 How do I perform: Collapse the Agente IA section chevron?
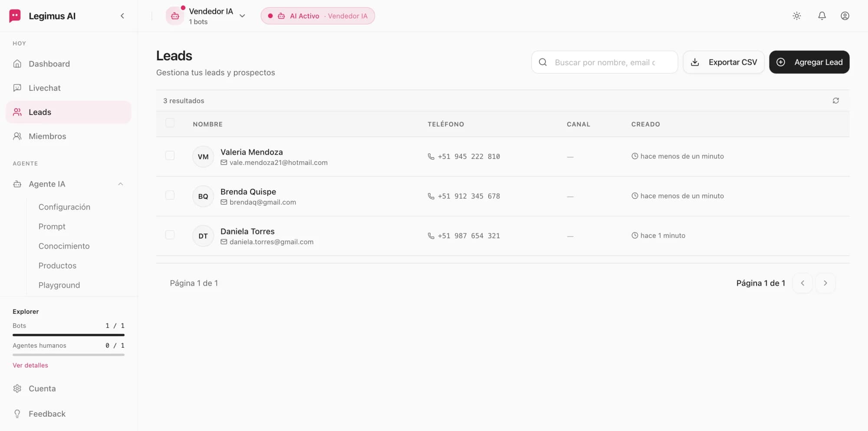pyautogui.click(x=121, y=184)
